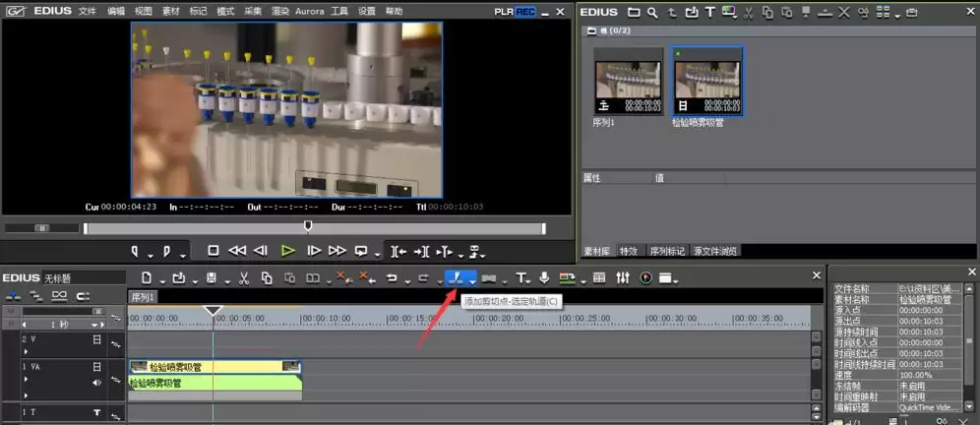980x425 pixels.
Task: Open the Save Project dropdown arrow
Action: pyautogui.click(x=227, y=280)
